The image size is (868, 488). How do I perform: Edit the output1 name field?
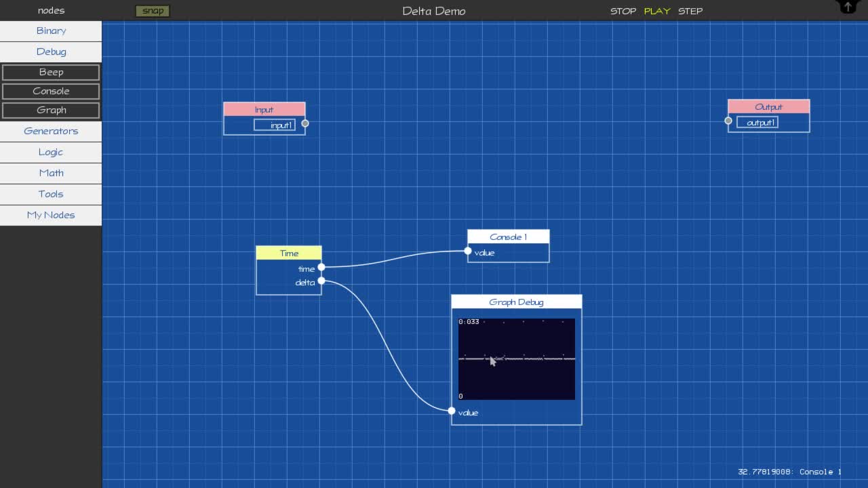click(757, 122)
